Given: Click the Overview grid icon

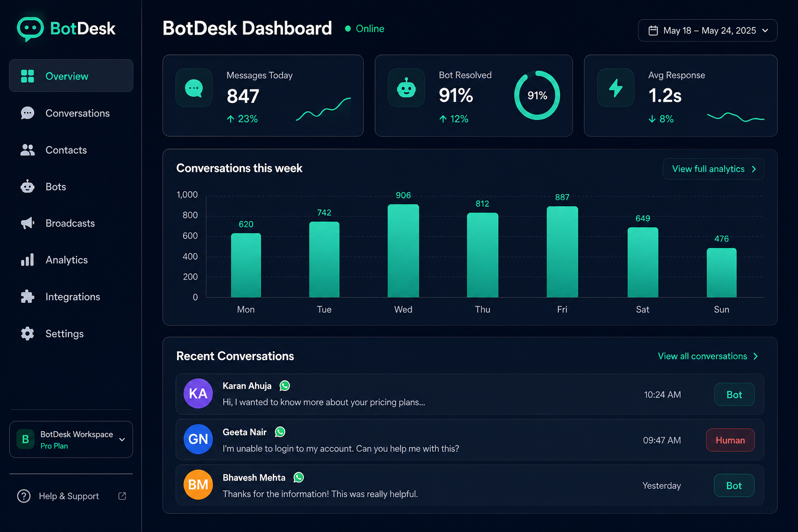Looking at the screenshot, I should coord(28,76).
